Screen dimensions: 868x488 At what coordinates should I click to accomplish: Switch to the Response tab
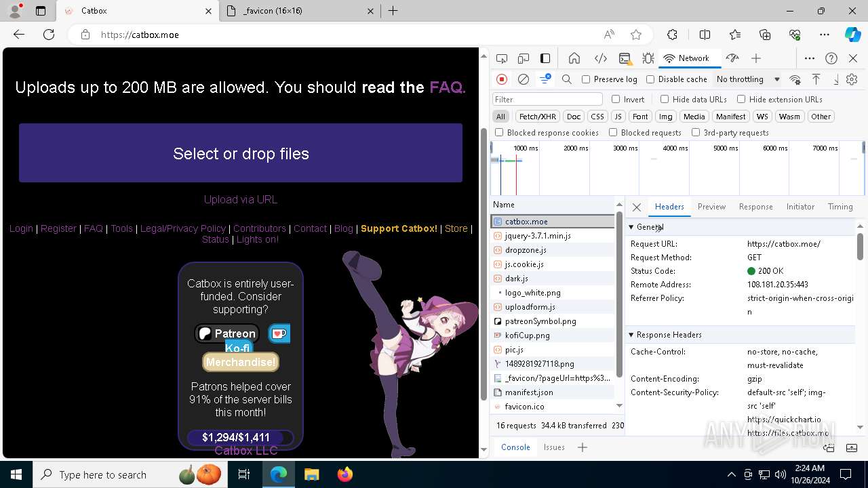pyautogui.click(x=755, y=207)
